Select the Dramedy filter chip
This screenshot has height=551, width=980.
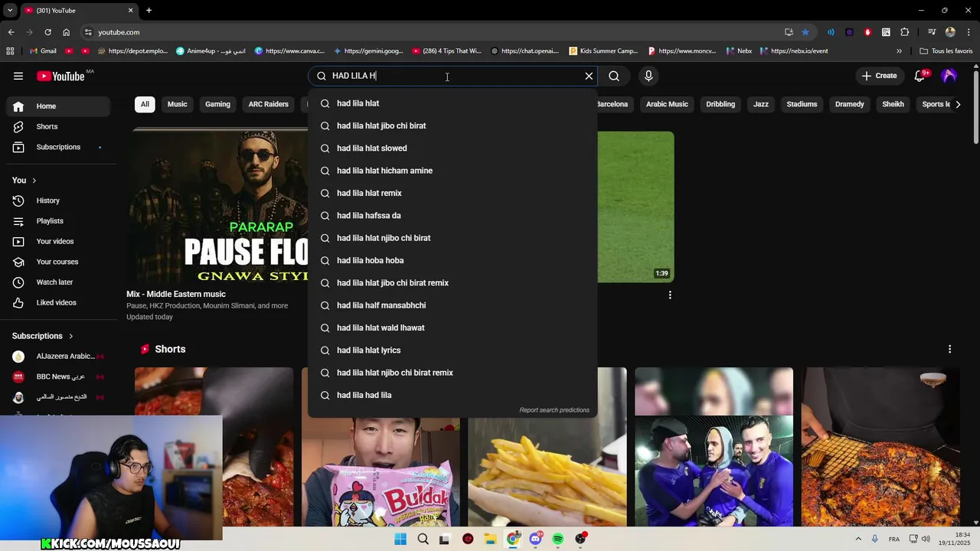pyautogui.click(x=850, y=104)
